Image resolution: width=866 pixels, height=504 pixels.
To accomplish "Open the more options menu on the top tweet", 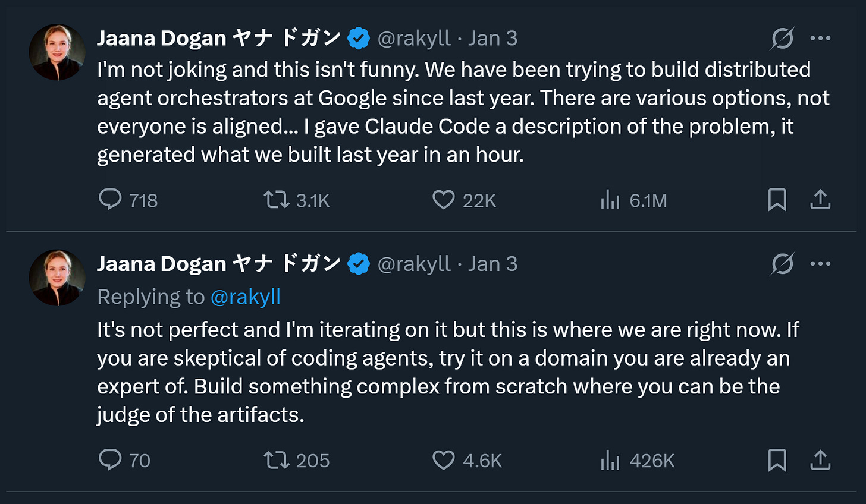I will coord(821,37).
